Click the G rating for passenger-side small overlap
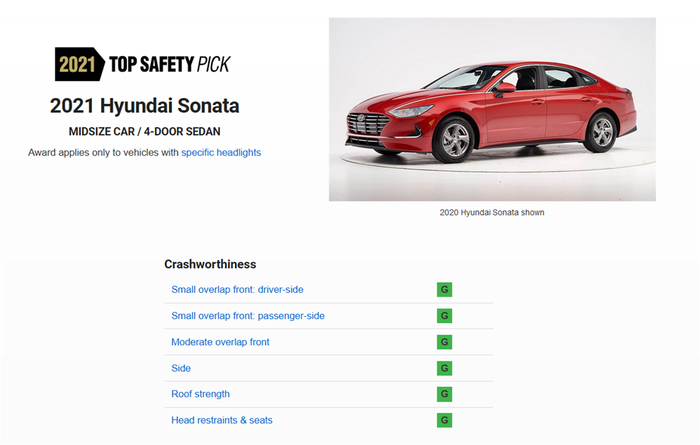700x445 pixels. pos(444,316)
